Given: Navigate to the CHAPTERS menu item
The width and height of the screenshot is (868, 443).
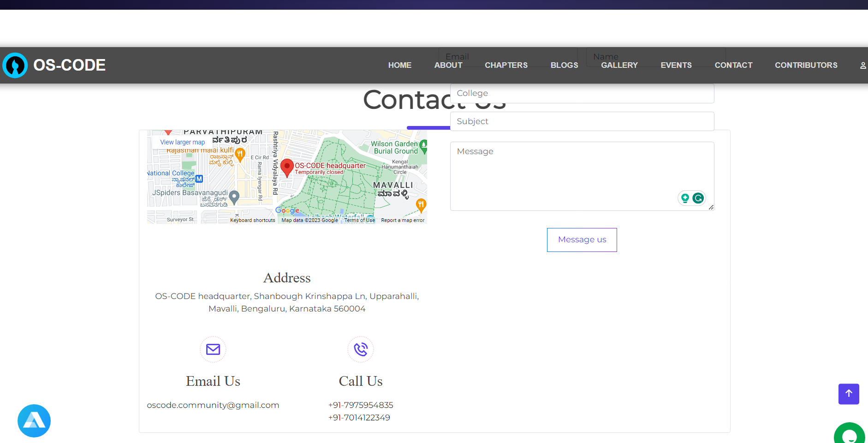Looking at the screenshot, I should click(x=506, y=65).
